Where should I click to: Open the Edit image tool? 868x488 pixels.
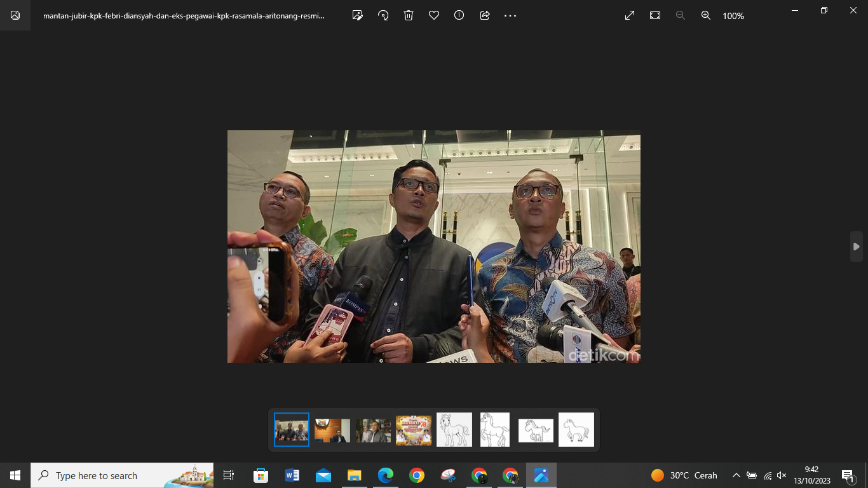pos(358,15)
